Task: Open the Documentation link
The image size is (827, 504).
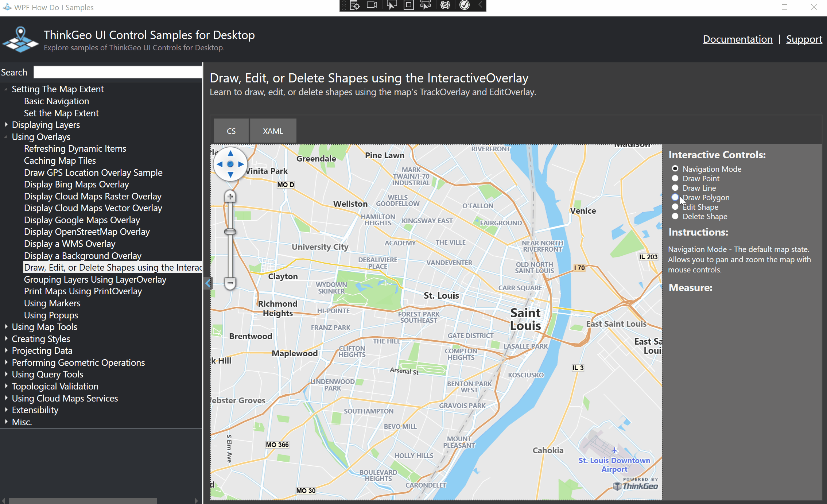Action: [738, 39]
